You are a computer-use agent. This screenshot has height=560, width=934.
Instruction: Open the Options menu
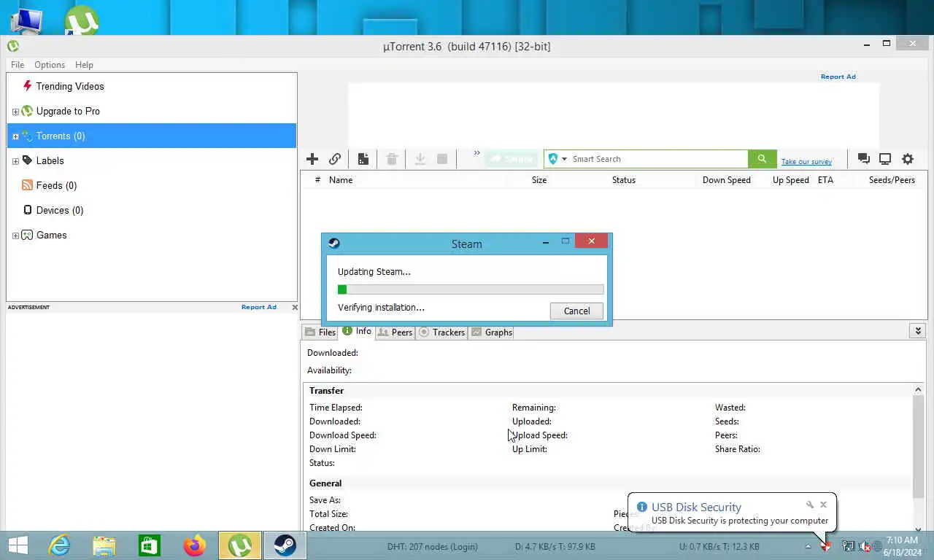point(50,65)
